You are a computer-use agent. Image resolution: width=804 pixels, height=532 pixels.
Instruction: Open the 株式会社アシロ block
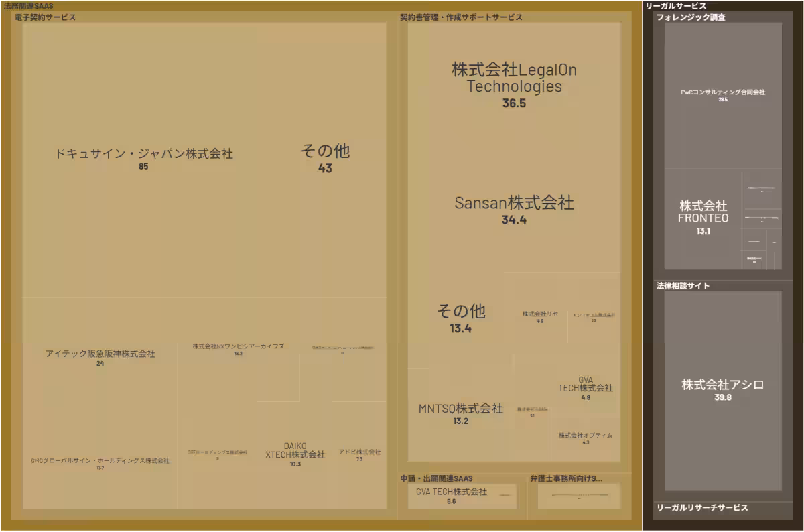722,387
